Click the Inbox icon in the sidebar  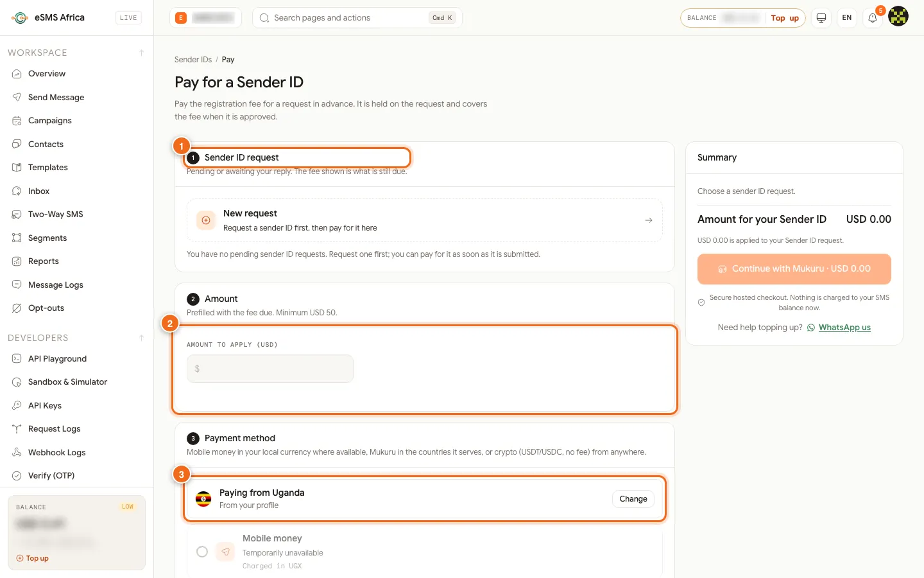tap(17, 191)
